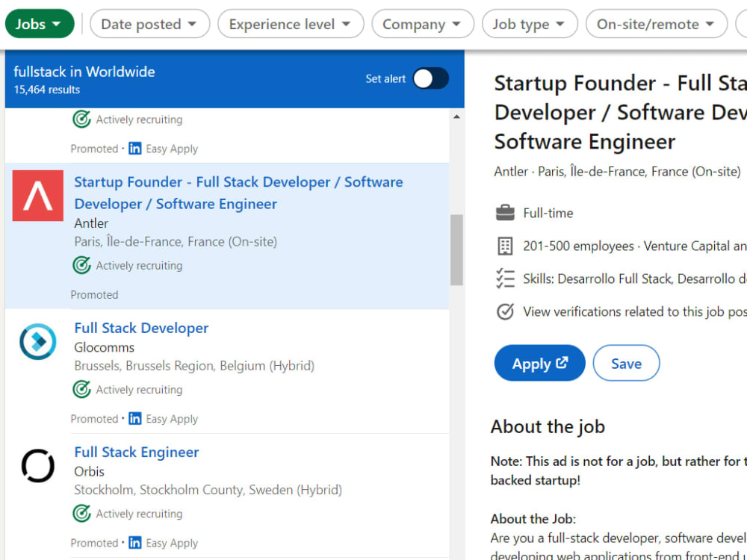Open the On-site/remote filter
The image size is (747, 560).
click(656, 24)
